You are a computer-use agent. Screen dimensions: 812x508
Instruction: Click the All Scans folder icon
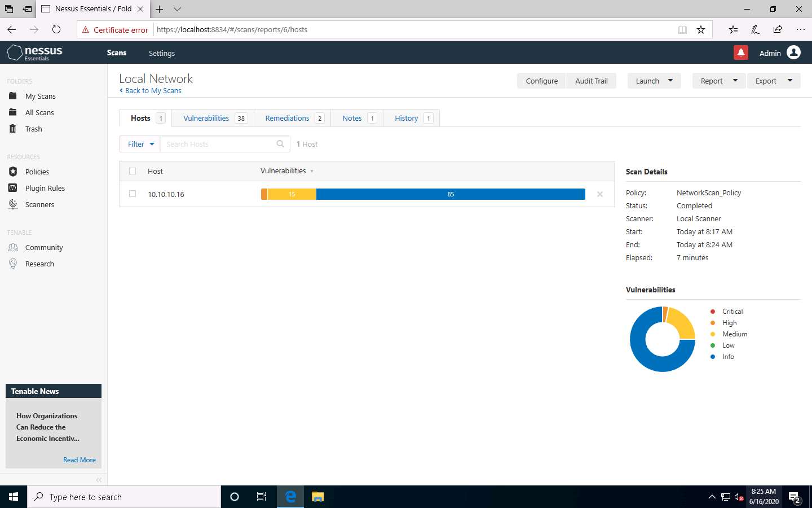coord(13,112)
